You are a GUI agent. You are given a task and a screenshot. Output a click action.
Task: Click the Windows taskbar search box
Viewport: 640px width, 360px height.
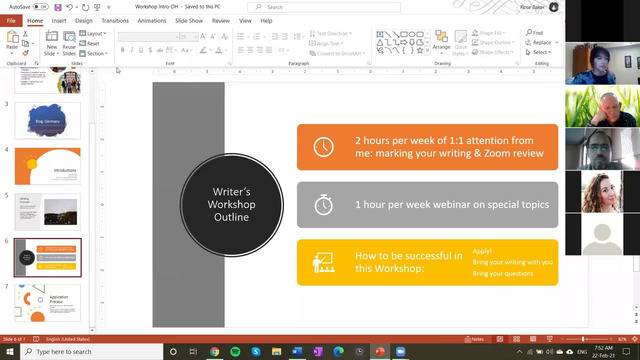point(91,351)
